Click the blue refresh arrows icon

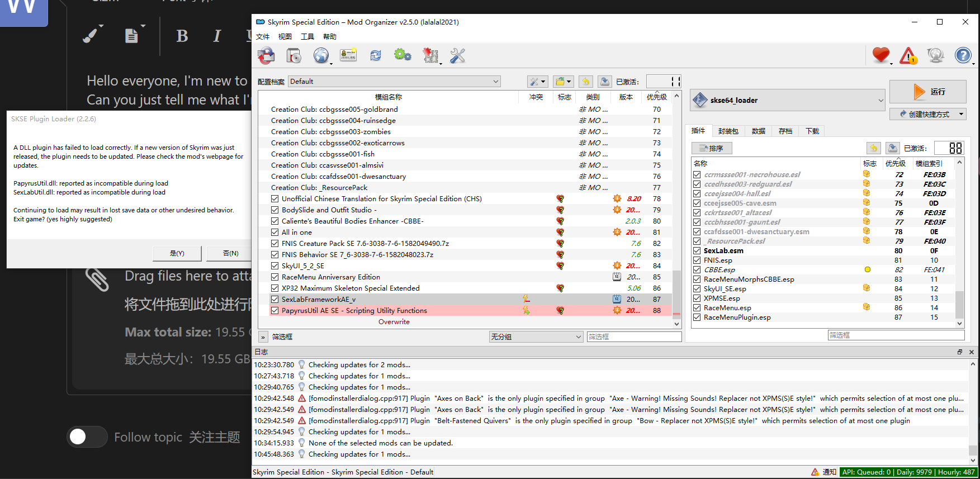376,55
